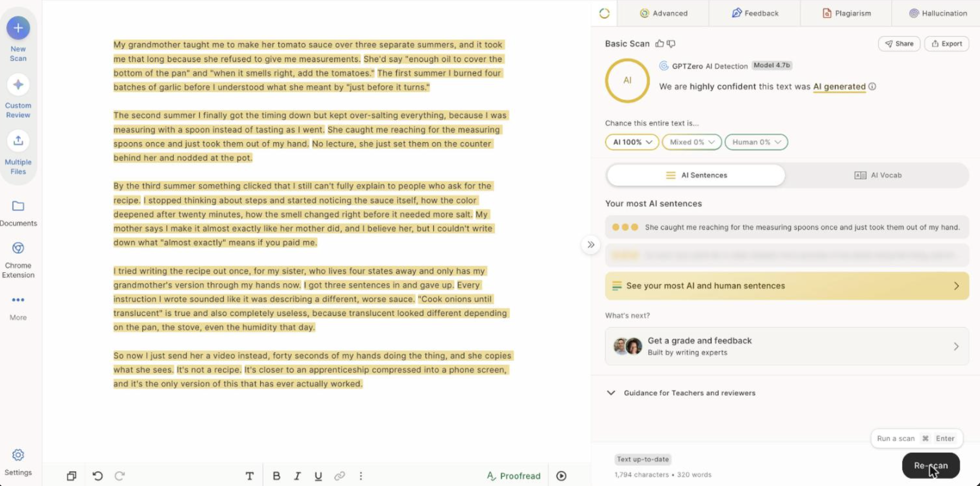980x486 pixels.
Task: Open the editor toolbar overflow menu
Action: click(361, 476)
